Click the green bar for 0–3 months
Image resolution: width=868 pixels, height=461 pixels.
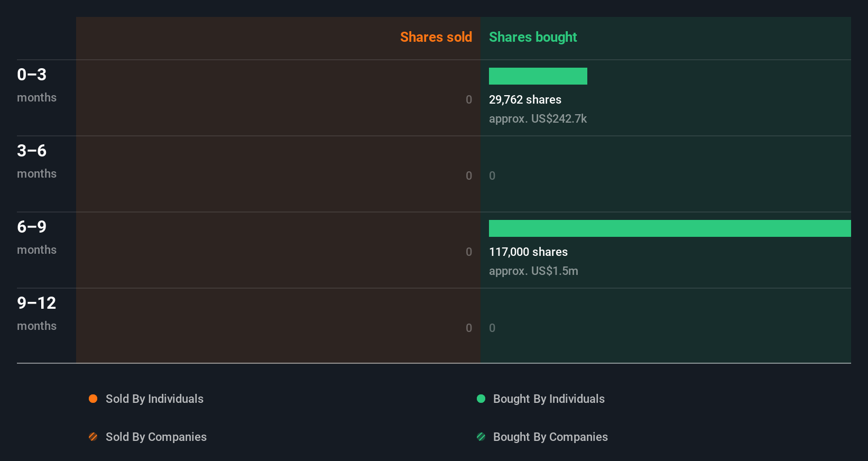pos(538,76)
